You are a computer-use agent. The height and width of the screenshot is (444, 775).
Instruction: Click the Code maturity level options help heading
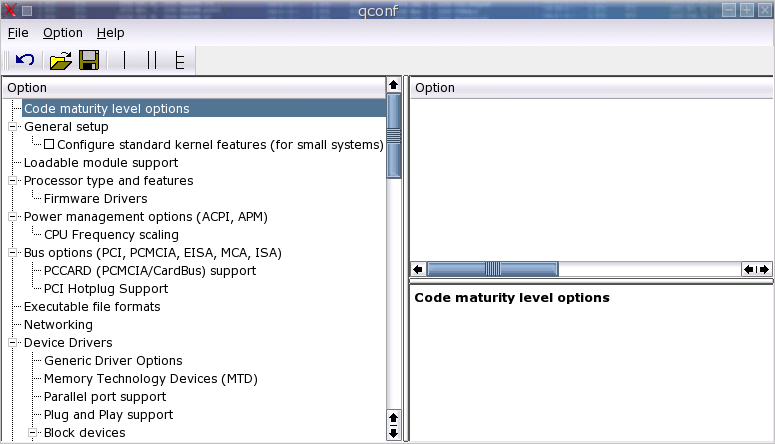click(x=512, y=298)
